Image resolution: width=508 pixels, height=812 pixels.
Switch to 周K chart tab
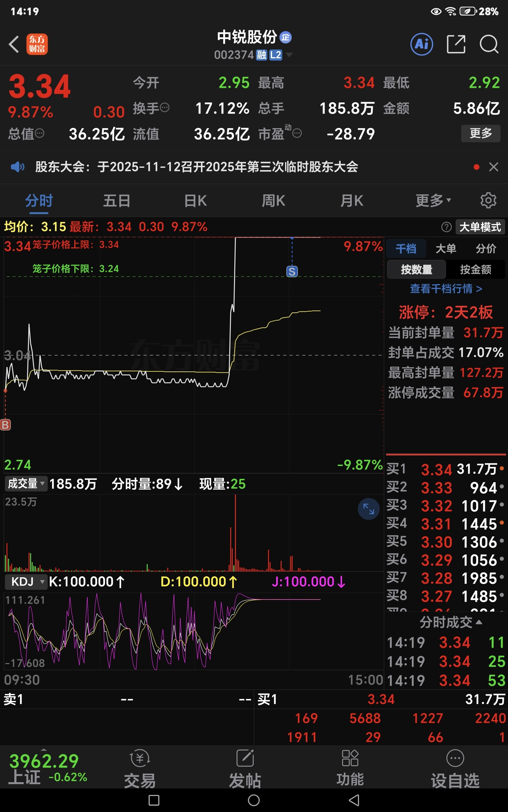[273, 201]
